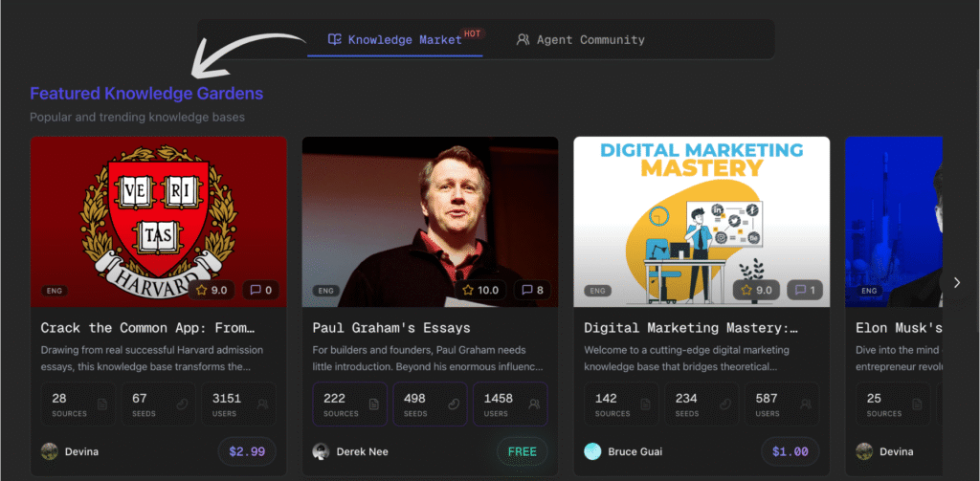This screenshot has height=481, width=980.
Task: Click the comment icon showing 1
Action: (x=805, y=290)
